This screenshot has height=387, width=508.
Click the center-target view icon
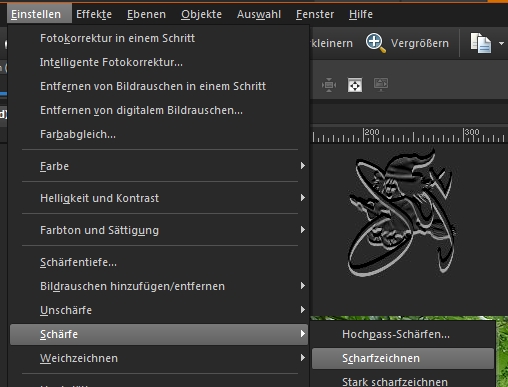point(355,85)
